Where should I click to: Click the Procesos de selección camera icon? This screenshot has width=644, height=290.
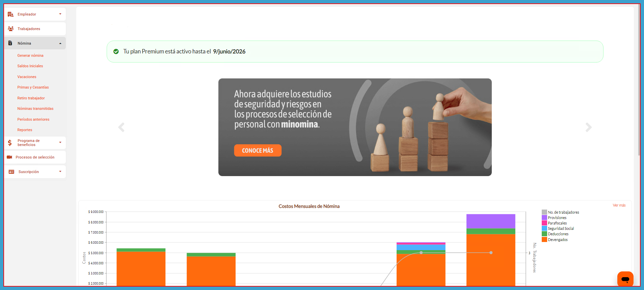9,157
